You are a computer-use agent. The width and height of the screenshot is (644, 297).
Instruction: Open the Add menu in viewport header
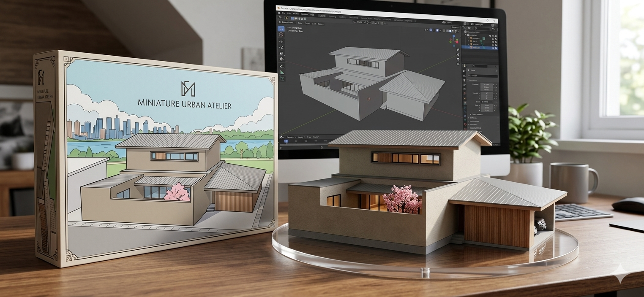click(314, 24)
